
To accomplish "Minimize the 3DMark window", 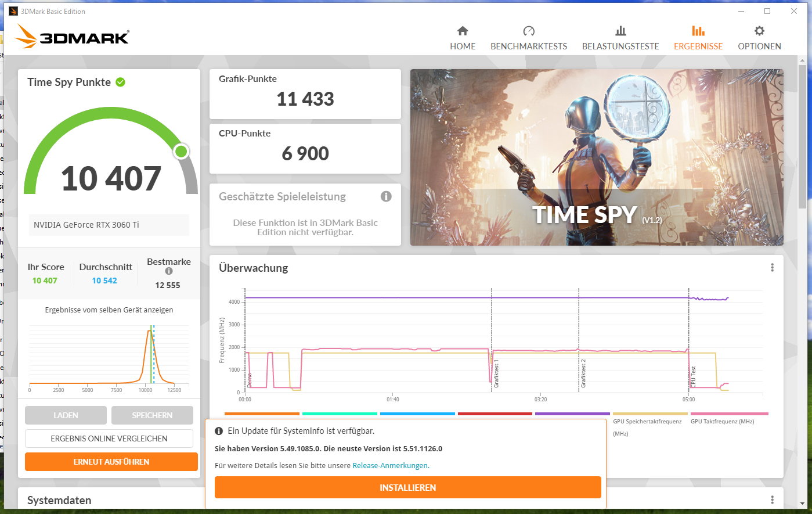I will point(741,11).
